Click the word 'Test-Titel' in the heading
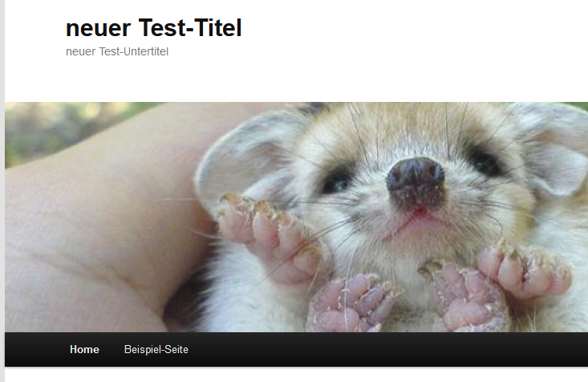 click(190, 28)
